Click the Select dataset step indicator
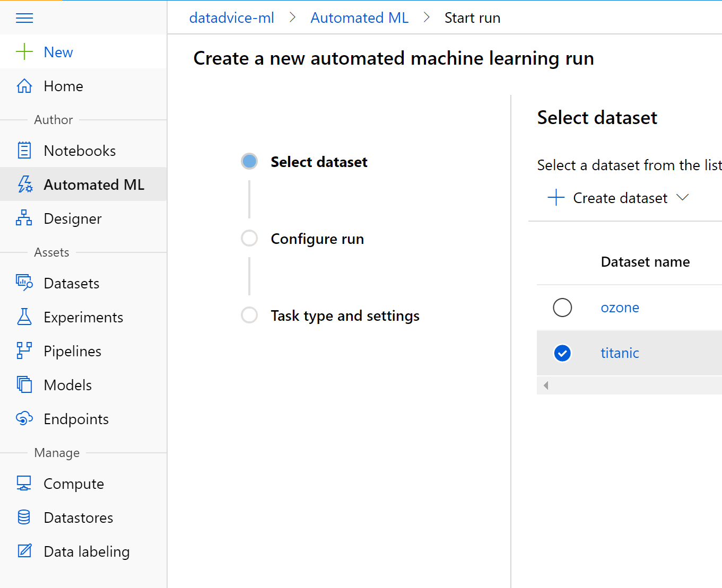Image resolution: width=722 pixels, height=588 pixels. (x=249, y=161)
